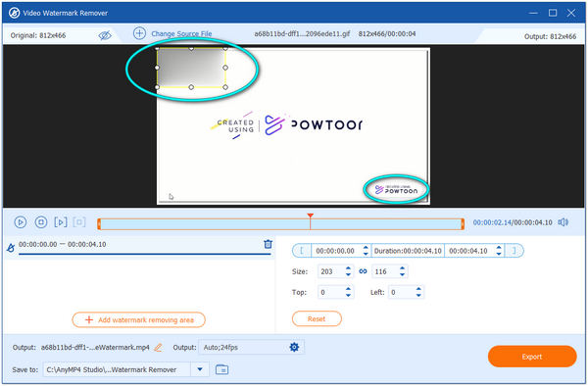The image size is (588, 386).
Task: Maximize the application window
Action: [553, 13]
